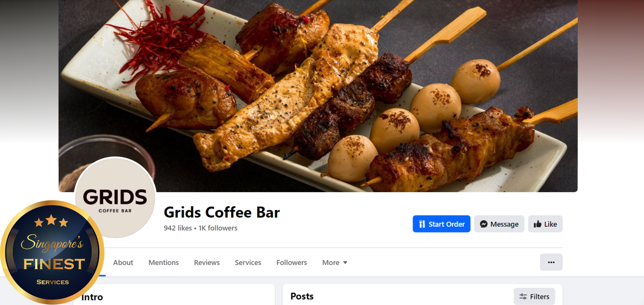
Task: Go to the Services tab
Action: pos(248,263)
